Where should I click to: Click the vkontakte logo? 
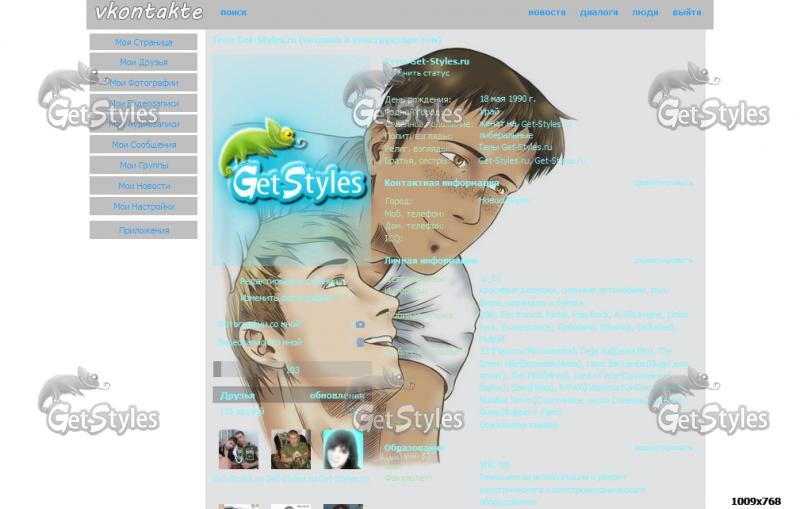click(x=148, y=13)
